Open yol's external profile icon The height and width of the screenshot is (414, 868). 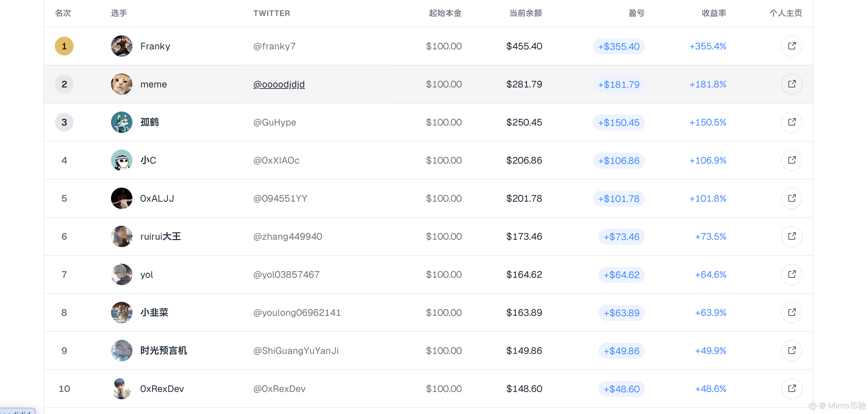[791, 274]
